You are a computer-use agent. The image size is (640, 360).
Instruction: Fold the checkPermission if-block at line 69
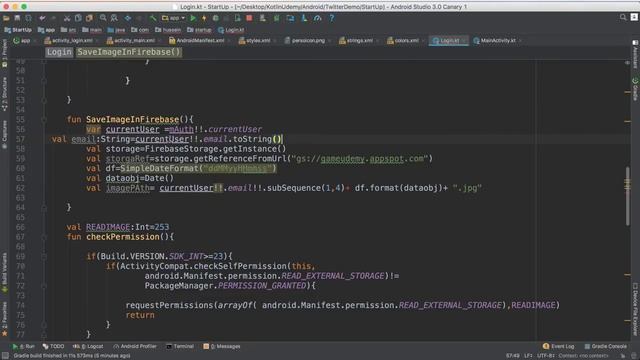pyautogui.click(x=44, y=257)
